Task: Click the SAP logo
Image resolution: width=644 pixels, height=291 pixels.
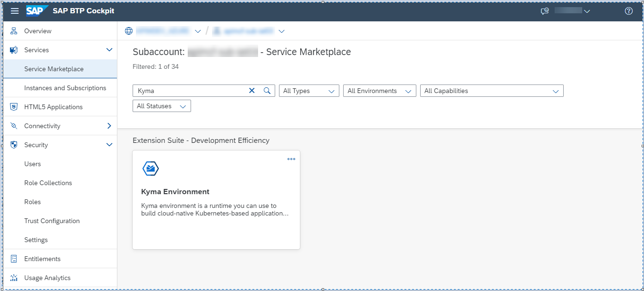Action: coord(37,11)
